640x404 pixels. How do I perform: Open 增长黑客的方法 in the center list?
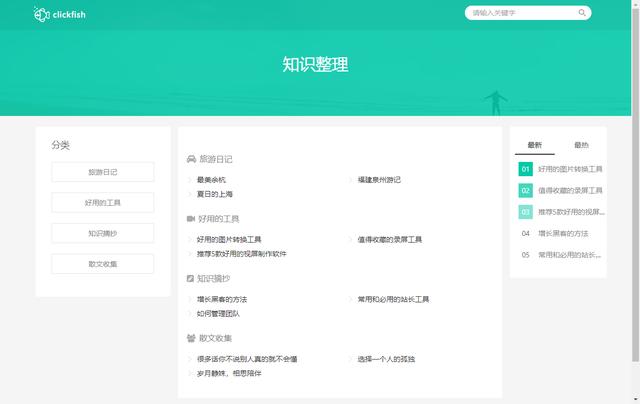tap(222, 299)
